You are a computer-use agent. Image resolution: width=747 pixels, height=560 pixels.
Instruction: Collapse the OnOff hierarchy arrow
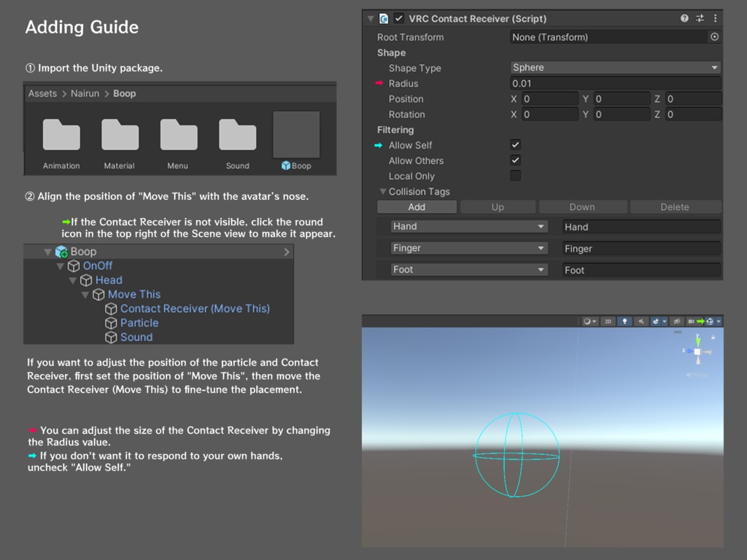tap(60, 265)
